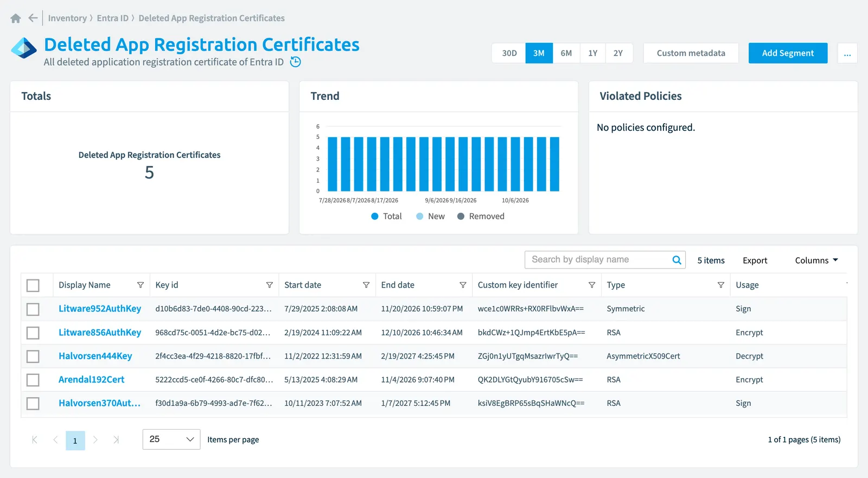
Task: Toggle the New legend swatch
Action: 419,216
